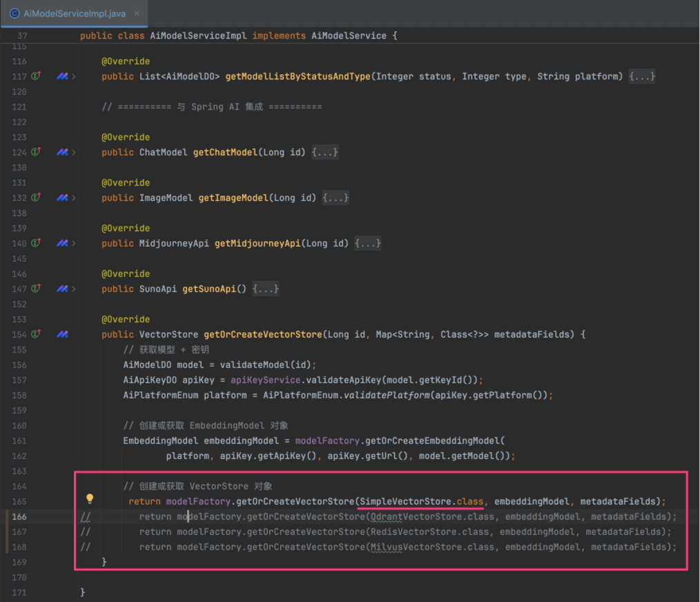This screenshot has width=700, height=602.
Task: Click implements-interface gutter icon at line 117
Action: pos(36,76)
